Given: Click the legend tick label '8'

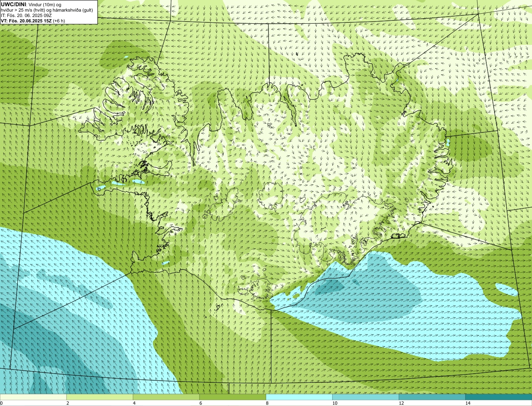Looking at the screenshot, I should pos(267,403).
